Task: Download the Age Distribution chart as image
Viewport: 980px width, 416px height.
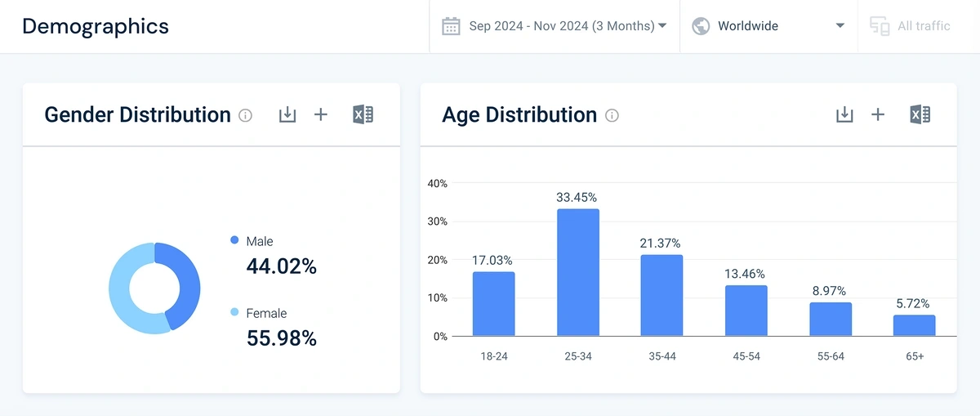Action: [844, 114]
